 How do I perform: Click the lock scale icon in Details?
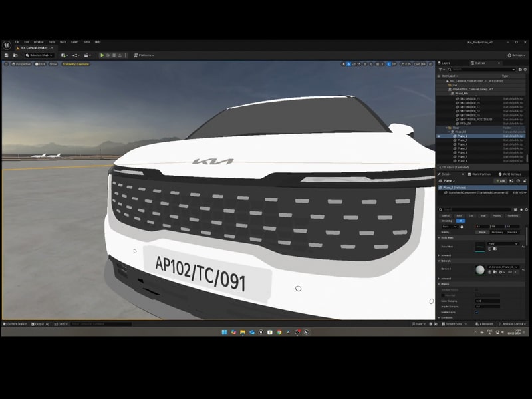click(462, 227)
